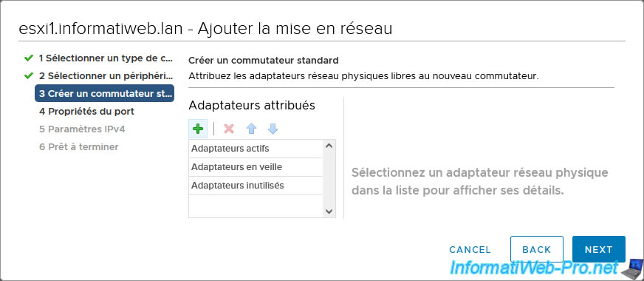The width and height of the screenshot is (644, 281).
Task: Click scrollbar up arrow in adapter list
Action: point(329,146)
